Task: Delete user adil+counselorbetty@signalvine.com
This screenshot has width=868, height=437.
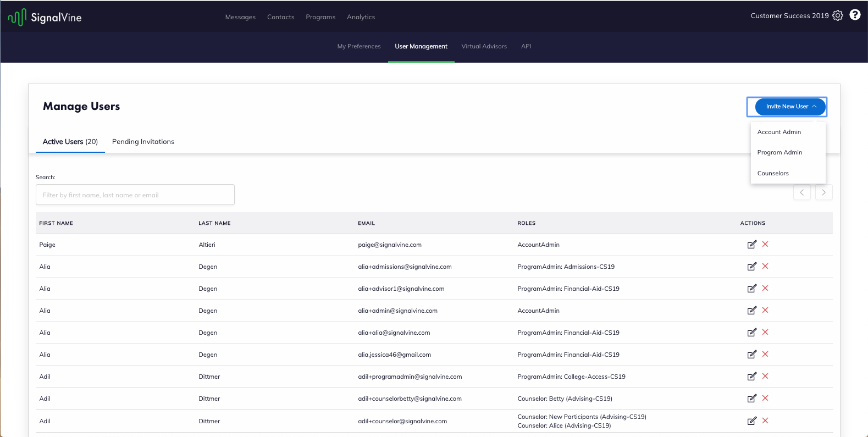Action: pyautogui.click(x=765, y=398)
